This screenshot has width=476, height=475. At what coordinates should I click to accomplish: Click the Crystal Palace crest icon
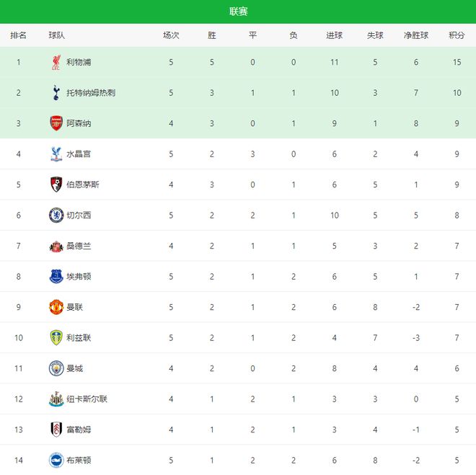pos(56,154)
